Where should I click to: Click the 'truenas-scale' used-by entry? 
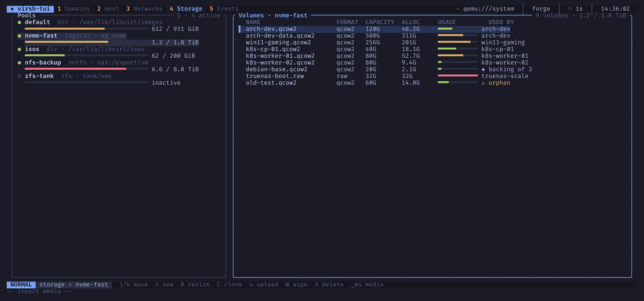coord(505,76)
